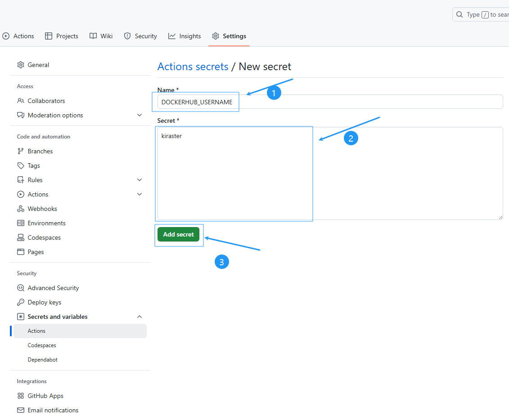Click the General gear icon in sidebar

pos(20,65)
